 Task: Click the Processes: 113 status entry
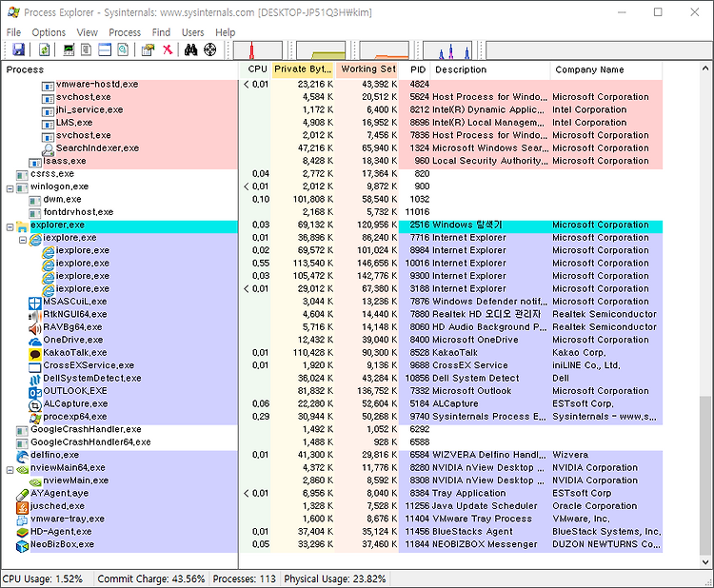244,578
